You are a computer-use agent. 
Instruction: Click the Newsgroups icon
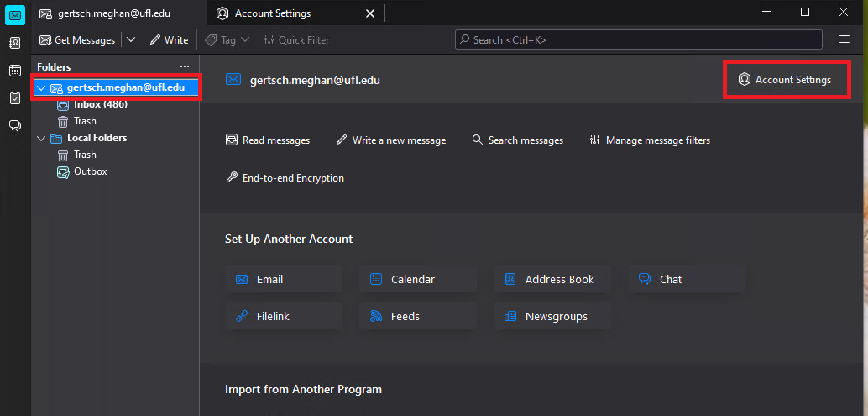(x=510, y=316)
